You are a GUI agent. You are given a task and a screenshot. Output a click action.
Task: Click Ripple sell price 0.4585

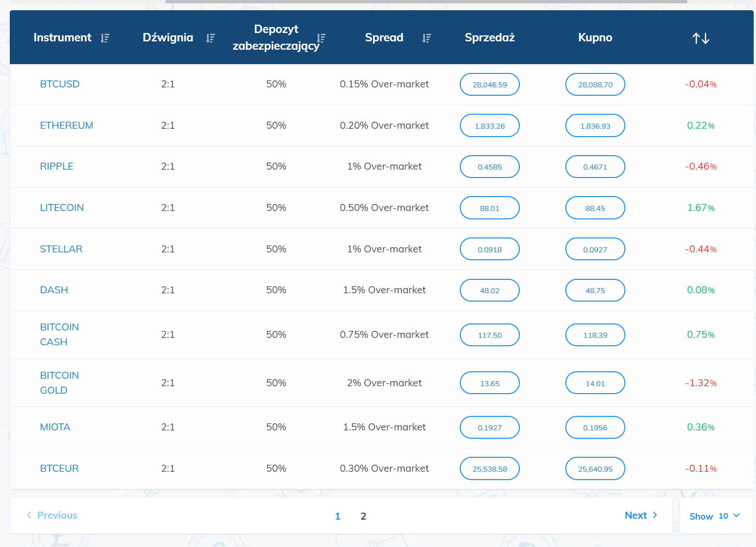click(490, 167)
